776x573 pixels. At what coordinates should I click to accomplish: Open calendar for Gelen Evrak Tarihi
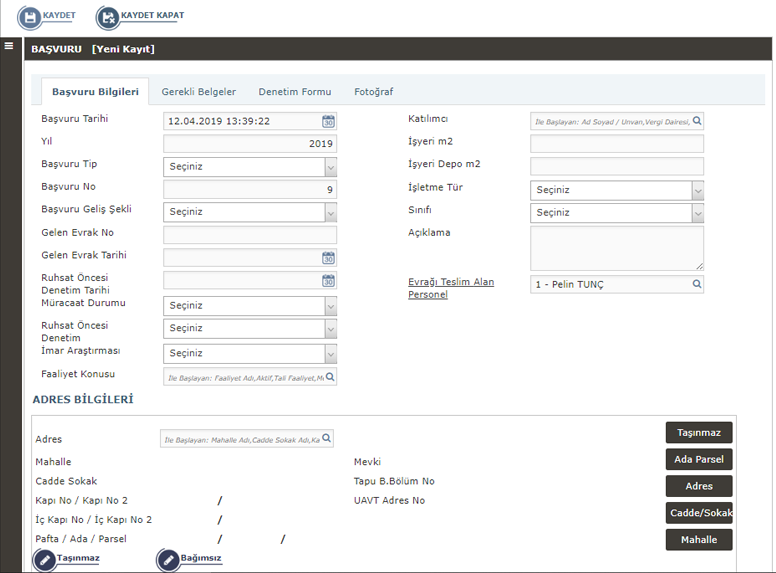pos(328,258)
